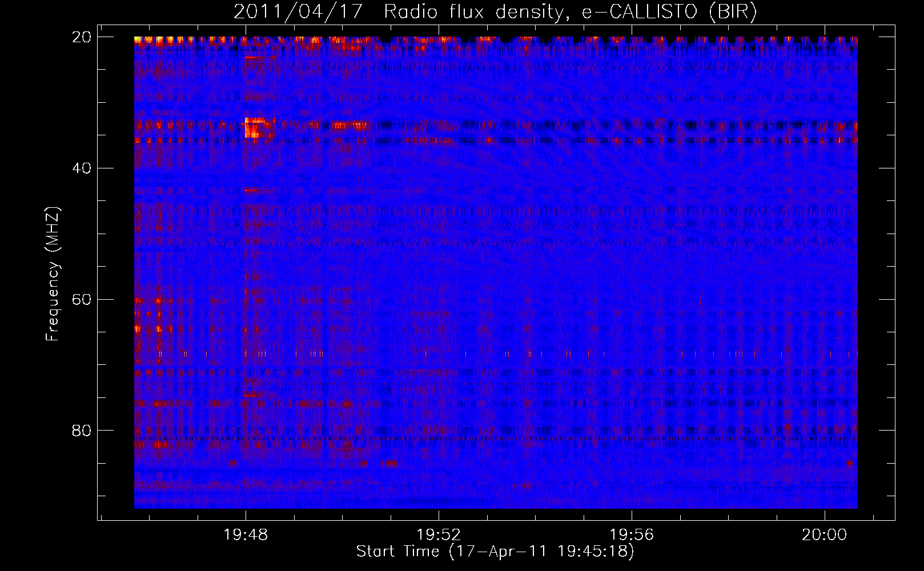Click the 'Frequency (MHZ)' y-axis label

(53, 274)
